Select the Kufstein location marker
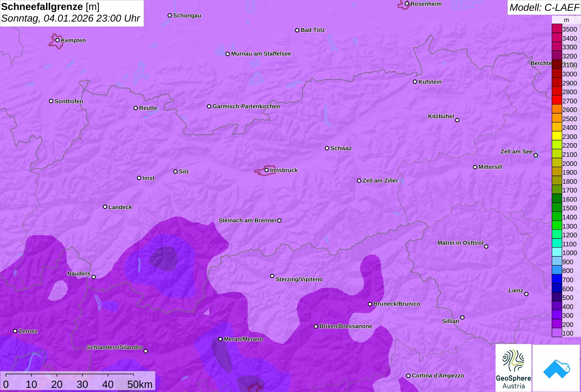 tap(415, 82)
